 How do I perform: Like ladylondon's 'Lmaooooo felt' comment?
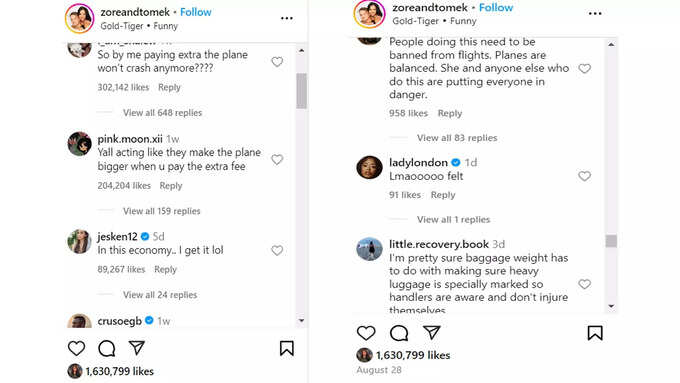tap(585, 176)
